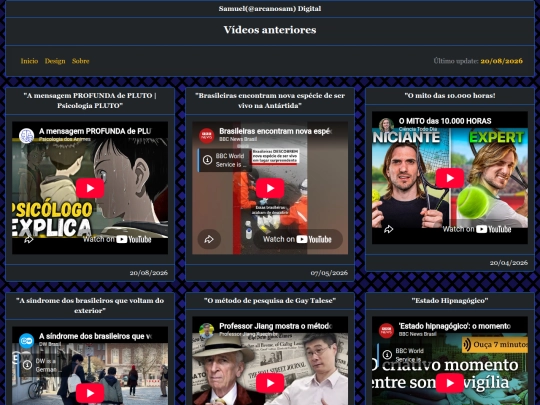
Task: Play the Professor Jiang Gay Talese video
Action: [270, 383]
